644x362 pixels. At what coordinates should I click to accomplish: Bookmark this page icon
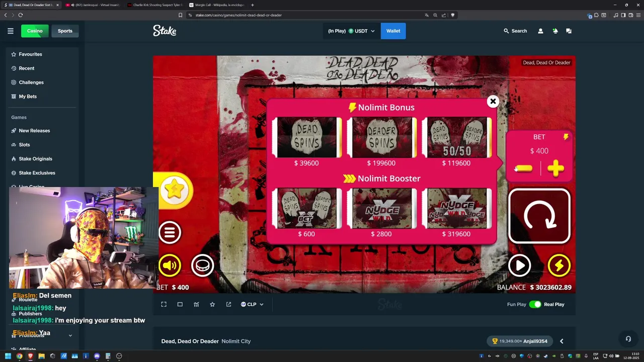click(x=180, y=15)
